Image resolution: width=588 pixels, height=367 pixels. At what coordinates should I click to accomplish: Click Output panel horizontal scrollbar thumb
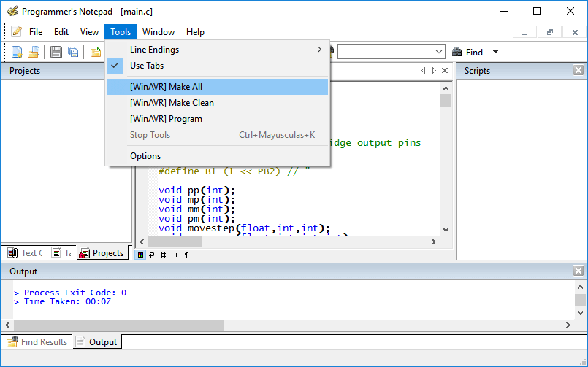(119, 325)
